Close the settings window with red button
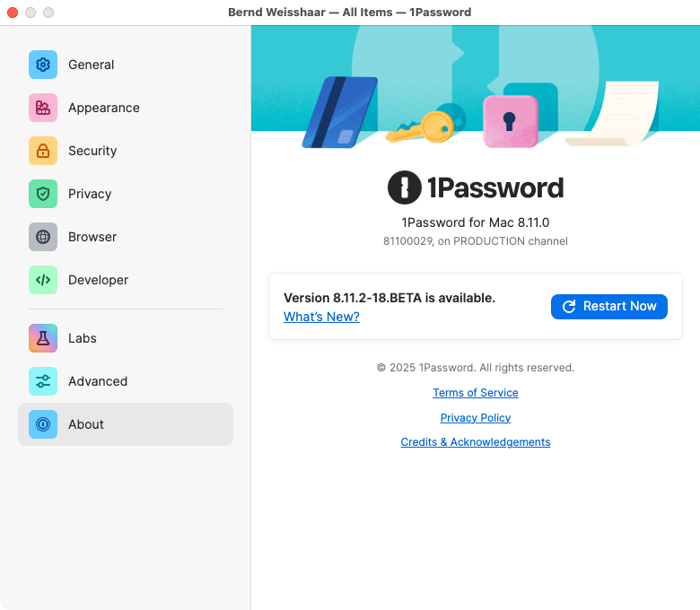Viewport: 700px width, 610px height. 13,13
